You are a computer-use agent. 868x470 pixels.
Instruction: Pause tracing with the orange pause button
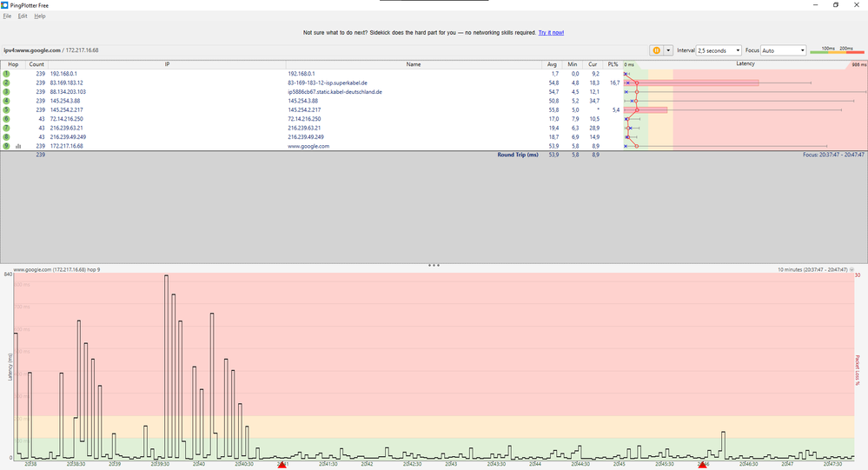coord(657,50)
